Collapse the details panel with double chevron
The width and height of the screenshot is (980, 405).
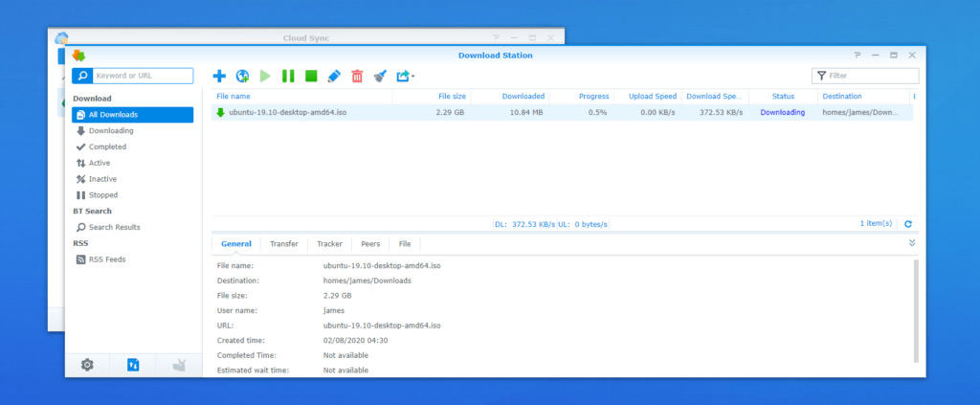[x=912, y=243]
